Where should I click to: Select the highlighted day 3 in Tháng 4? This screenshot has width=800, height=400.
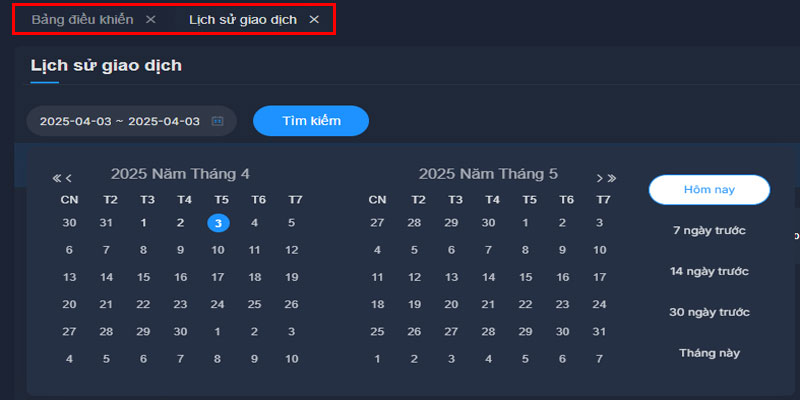tap(218, 223)
